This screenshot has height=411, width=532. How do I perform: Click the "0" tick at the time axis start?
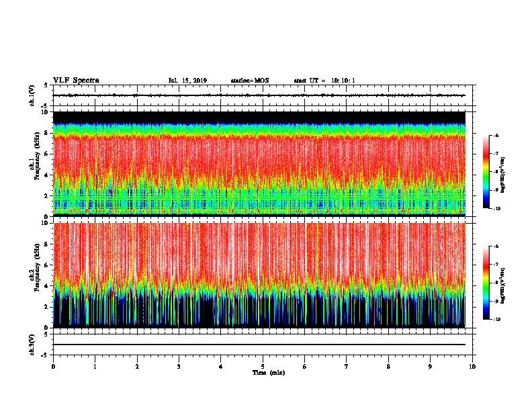(x=53, y=367)
